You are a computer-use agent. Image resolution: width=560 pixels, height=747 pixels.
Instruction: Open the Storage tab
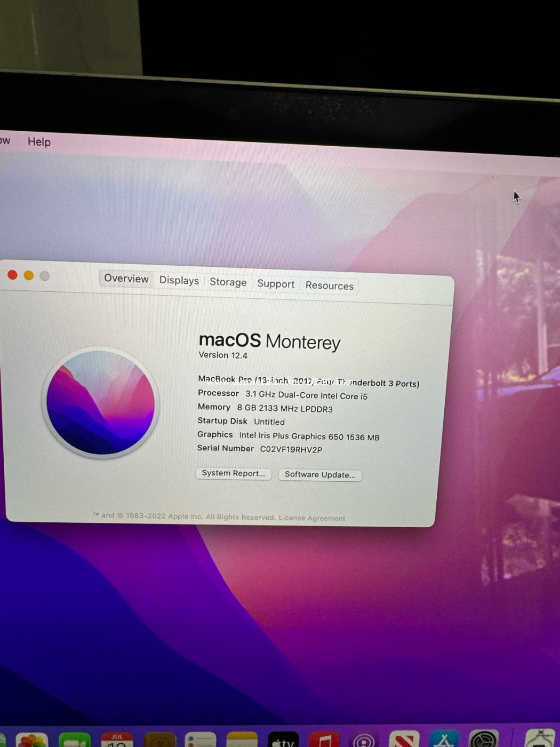click(x=228, y=282)
